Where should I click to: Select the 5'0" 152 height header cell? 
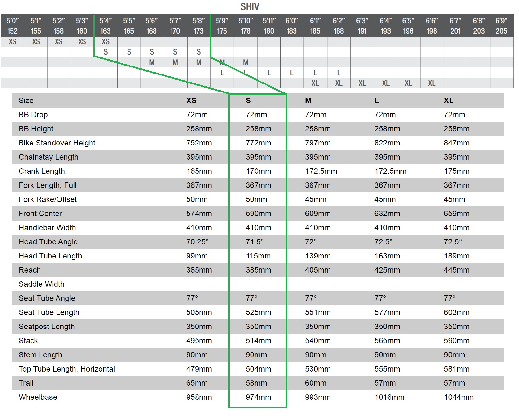[13, 26]
